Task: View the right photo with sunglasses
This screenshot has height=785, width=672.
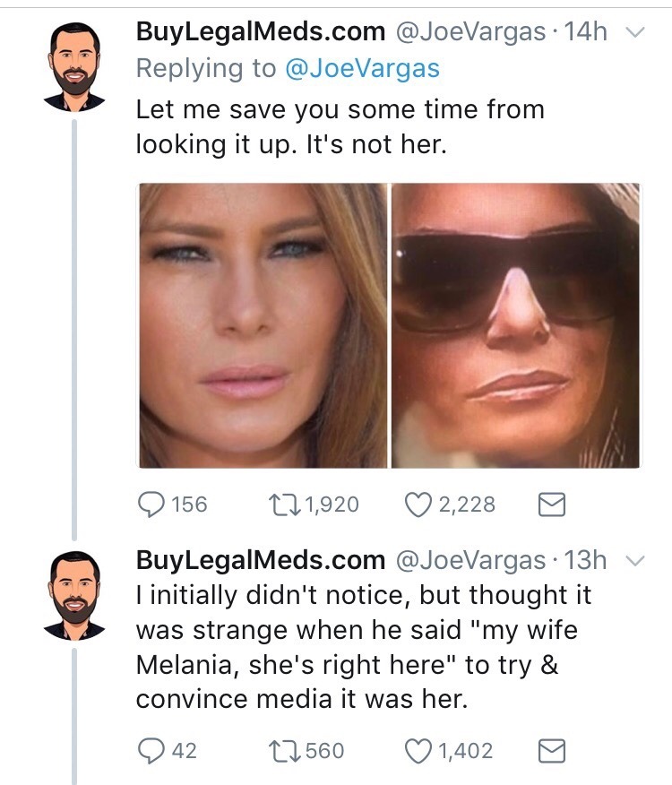Action: 516,325
